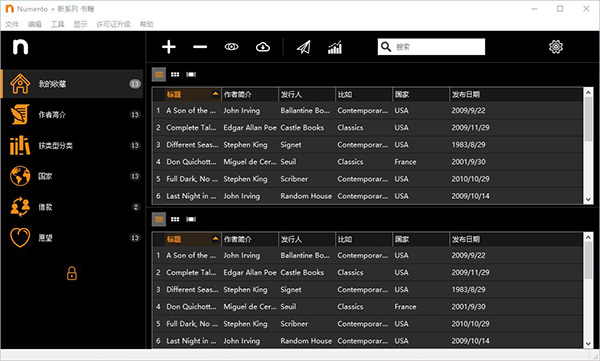The height and width of the screenshot is (361, 600).
Task: Sort lower table by 国家 column header
Action: (x=421, y=239)
